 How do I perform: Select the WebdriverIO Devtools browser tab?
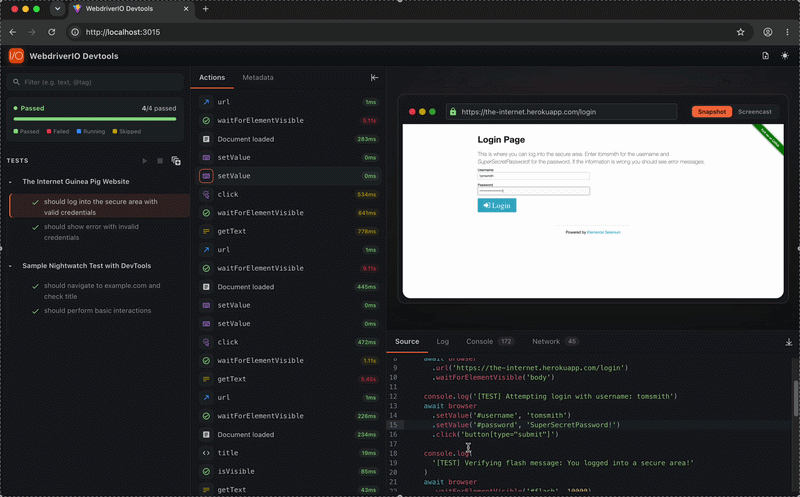[131, 9]
